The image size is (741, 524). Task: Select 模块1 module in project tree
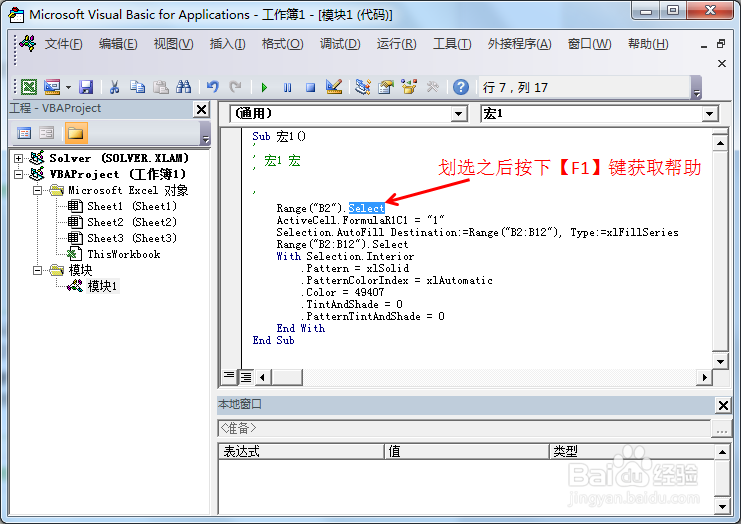103,286
